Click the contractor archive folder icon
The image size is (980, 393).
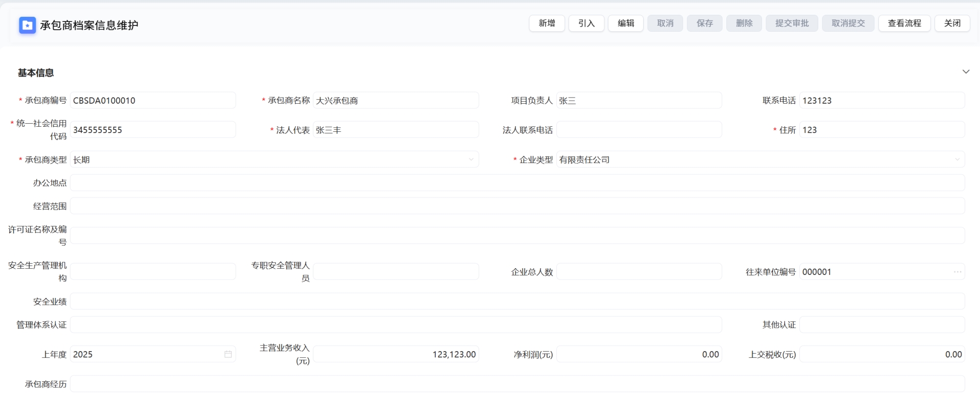[28, 25]
